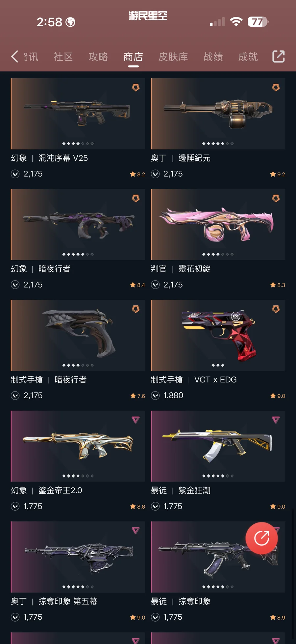The image size is (296, 644).
Task: Tap pink triangle badge on 鎏金帝王2.0 card
Action: 136,420
